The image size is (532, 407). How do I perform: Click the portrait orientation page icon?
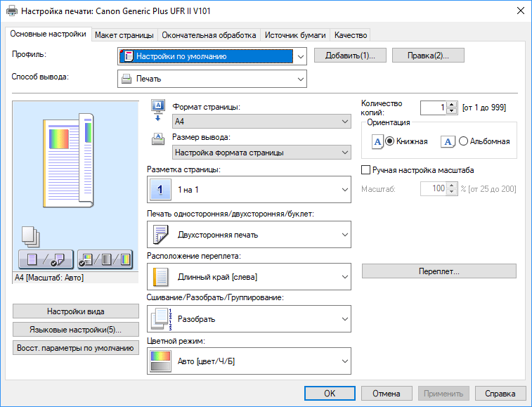tap(377, 141)
